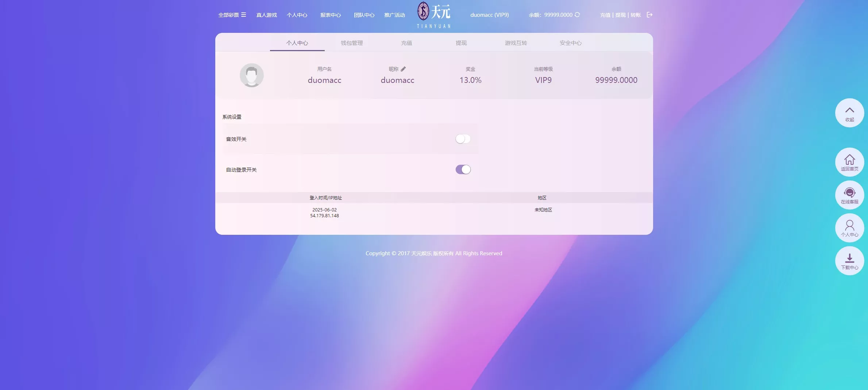Open the 安全中心 security tab
The image size is (868, 390).
tap(571, 43)
